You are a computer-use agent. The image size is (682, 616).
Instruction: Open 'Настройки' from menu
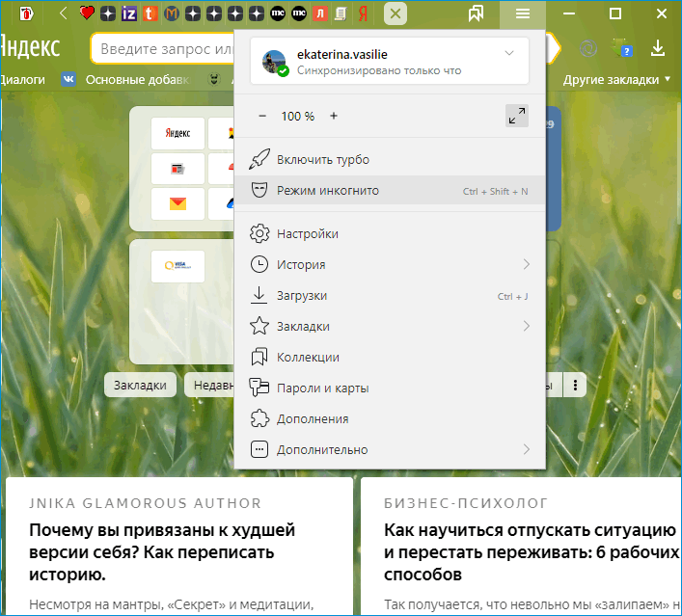coord(390,234)
